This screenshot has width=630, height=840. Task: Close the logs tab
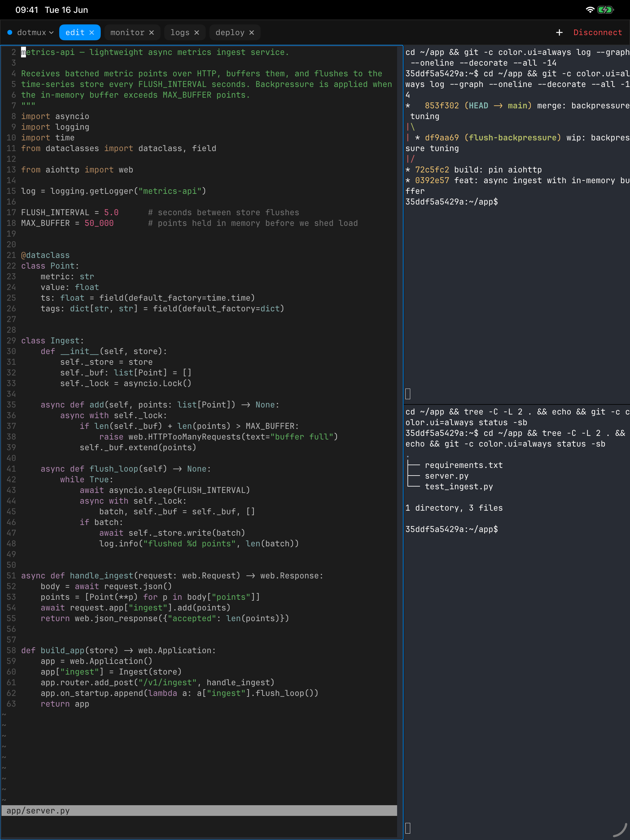click(197, 32)
